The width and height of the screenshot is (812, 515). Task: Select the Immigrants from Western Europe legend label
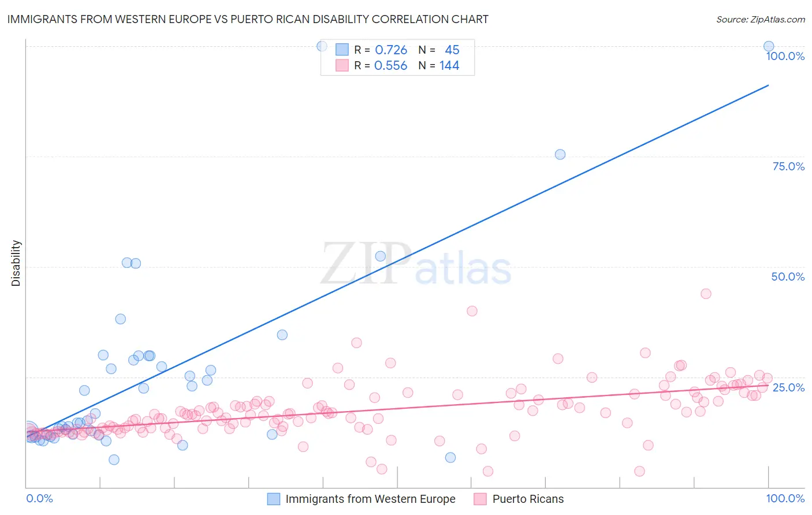point(371,499)
